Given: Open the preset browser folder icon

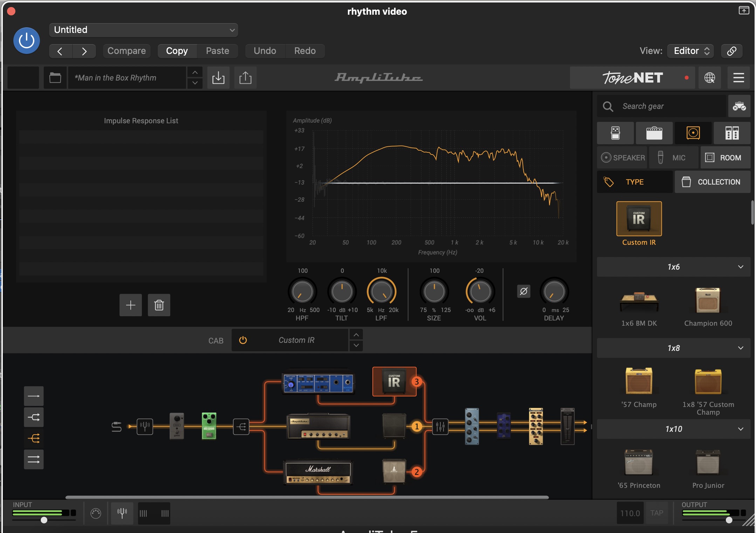Looking at the screenshot, I should [x=55, y=78].
